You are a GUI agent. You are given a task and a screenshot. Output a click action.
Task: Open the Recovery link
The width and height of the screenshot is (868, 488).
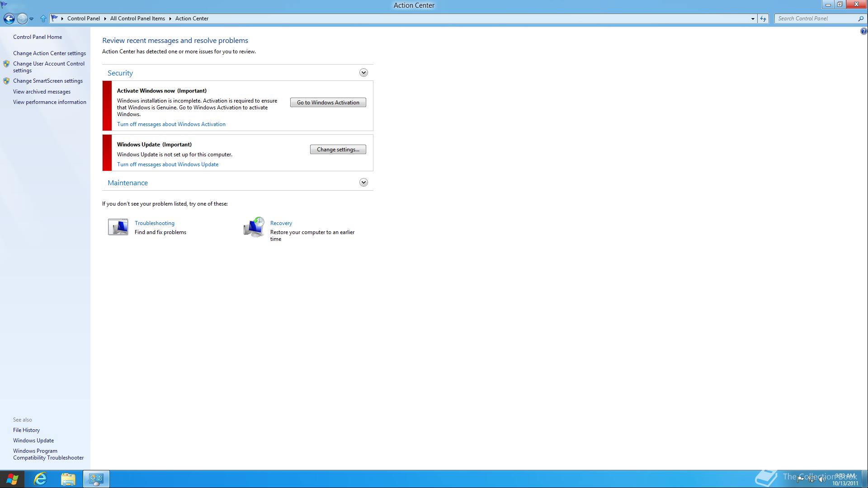tap(281, 223)
